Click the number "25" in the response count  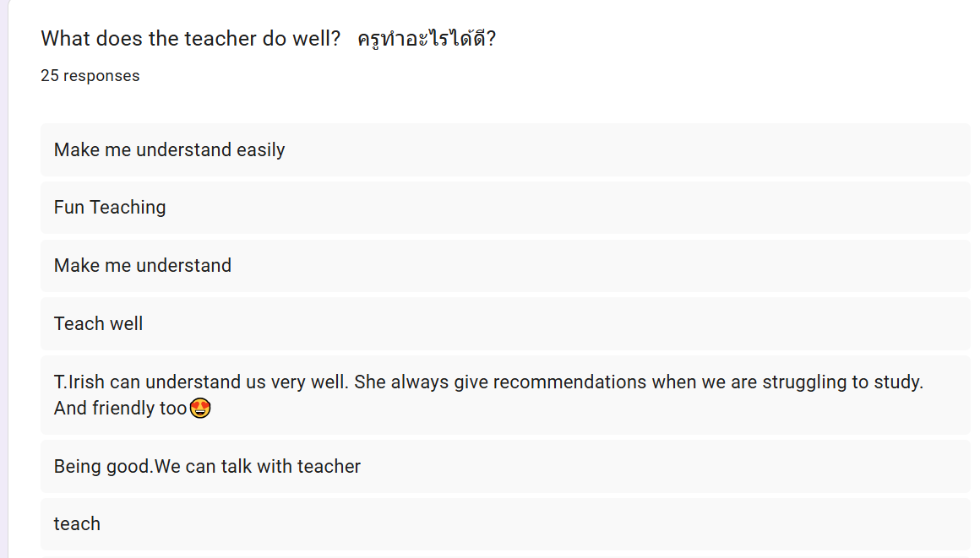coord(50,76)
